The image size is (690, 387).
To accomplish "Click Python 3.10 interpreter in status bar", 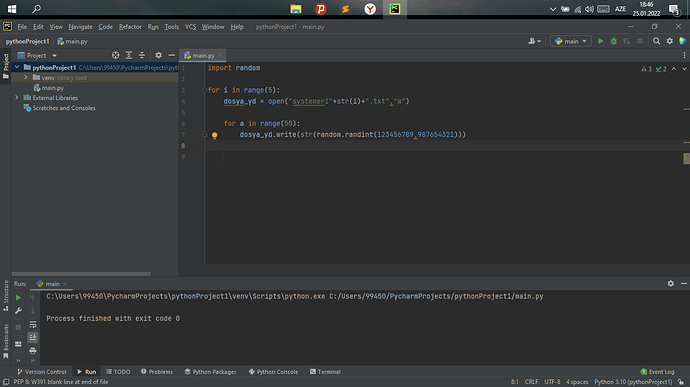I will [633, 382].
